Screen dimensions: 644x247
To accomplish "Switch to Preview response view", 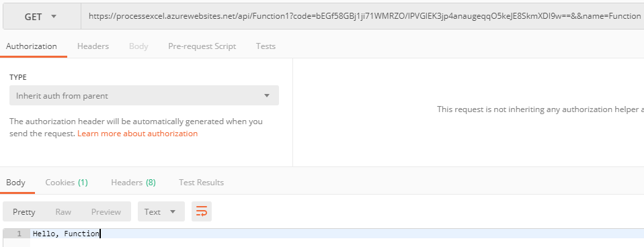I will point(106,211).
